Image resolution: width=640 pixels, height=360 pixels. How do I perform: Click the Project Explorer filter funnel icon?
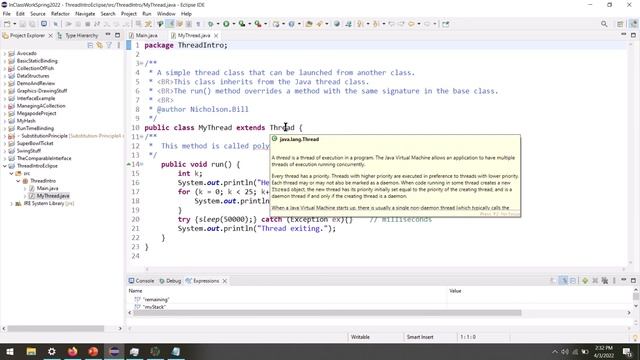109,45
